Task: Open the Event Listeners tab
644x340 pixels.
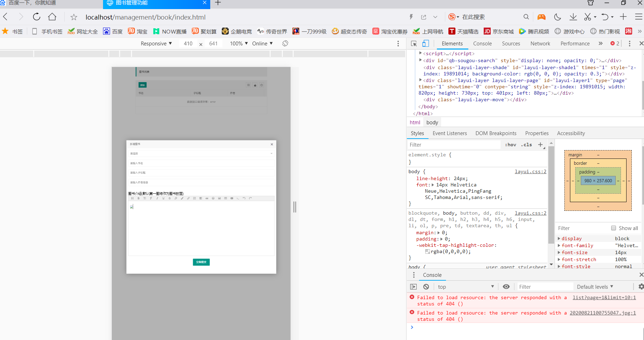Action: [449, 133]
